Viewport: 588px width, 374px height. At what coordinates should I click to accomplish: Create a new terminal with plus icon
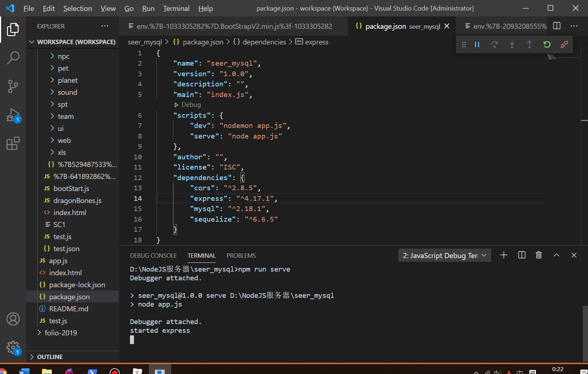click(504, 255)
